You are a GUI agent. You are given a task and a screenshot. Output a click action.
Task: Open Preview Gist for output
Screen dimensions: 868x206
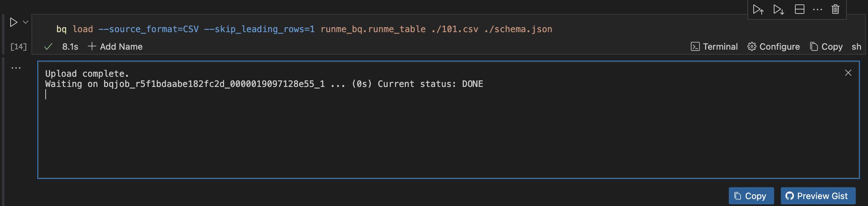[x=818, y=196]
